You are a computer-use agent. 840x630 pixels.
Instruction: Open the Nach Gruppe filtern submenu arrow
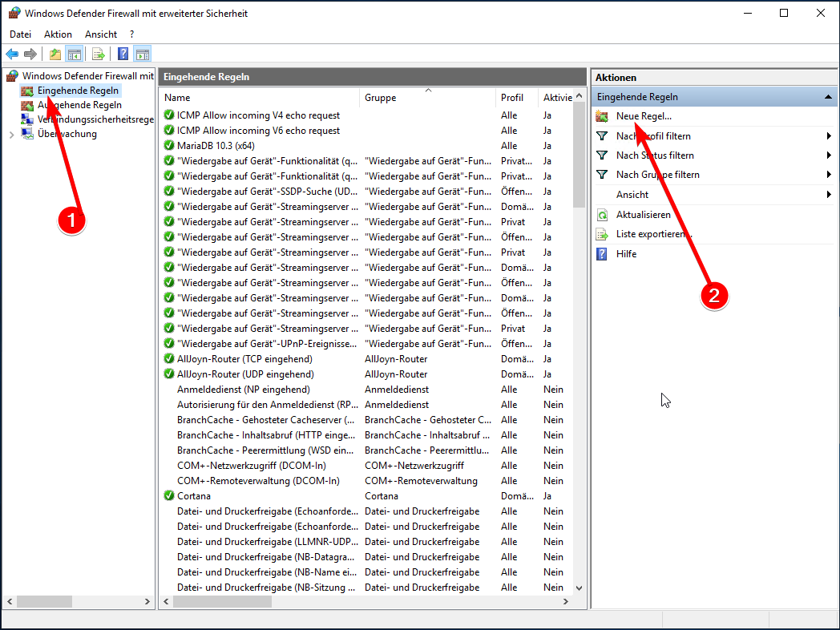[x=829, y=175]
